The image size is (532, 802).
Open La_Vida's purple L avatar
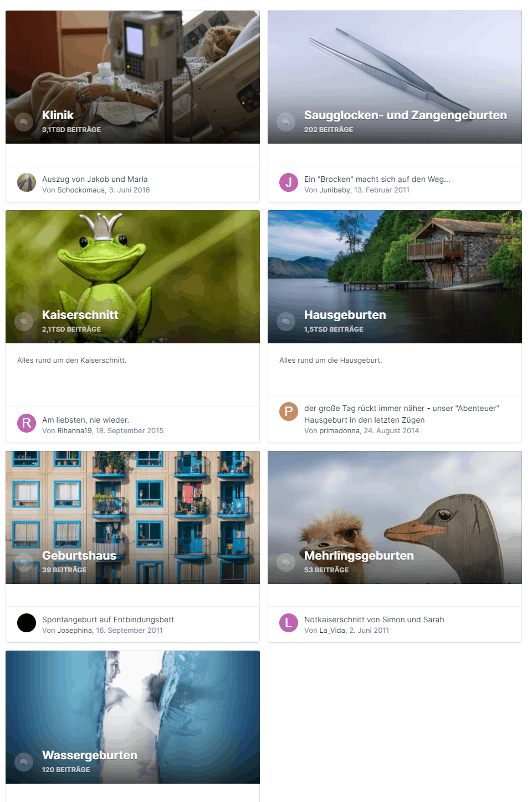coord(289,623)
